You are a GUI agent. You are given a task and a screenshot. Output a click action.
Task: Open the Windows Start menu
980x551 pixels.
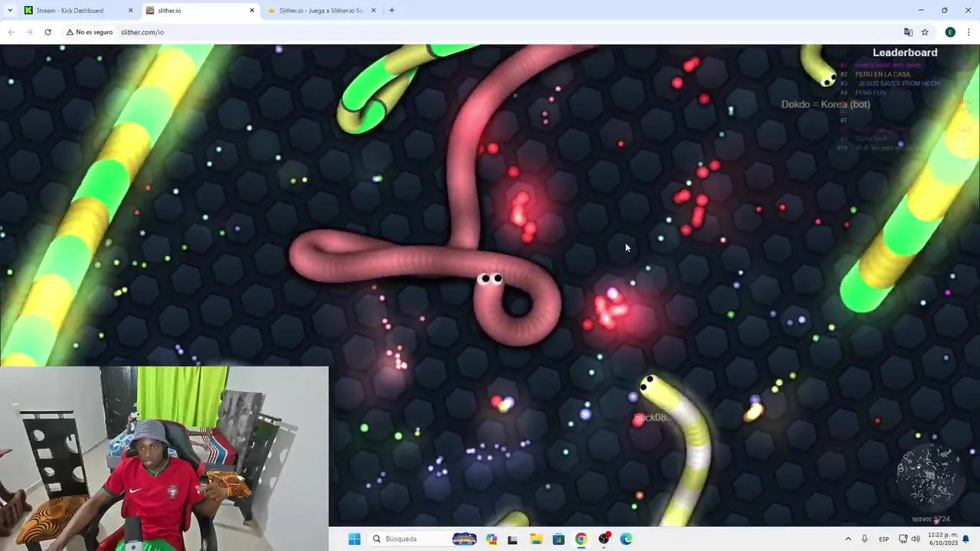[354, 539]
